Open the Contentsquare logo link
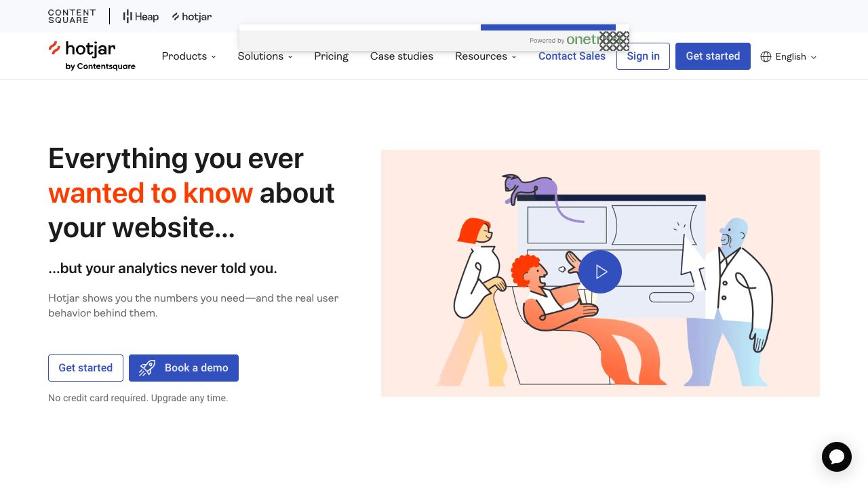The width and height of the screenshot is (868, 488). (x=72, y=16)
